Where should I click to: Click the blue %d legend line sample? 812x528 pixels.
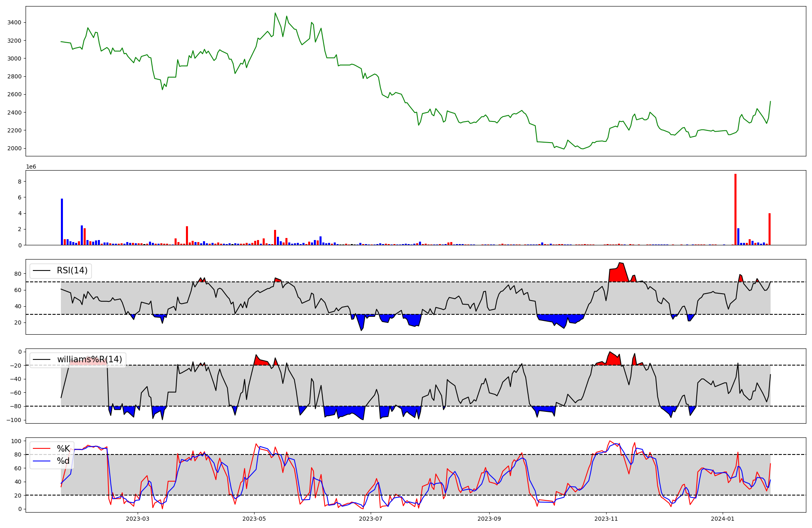click(42, 461)
